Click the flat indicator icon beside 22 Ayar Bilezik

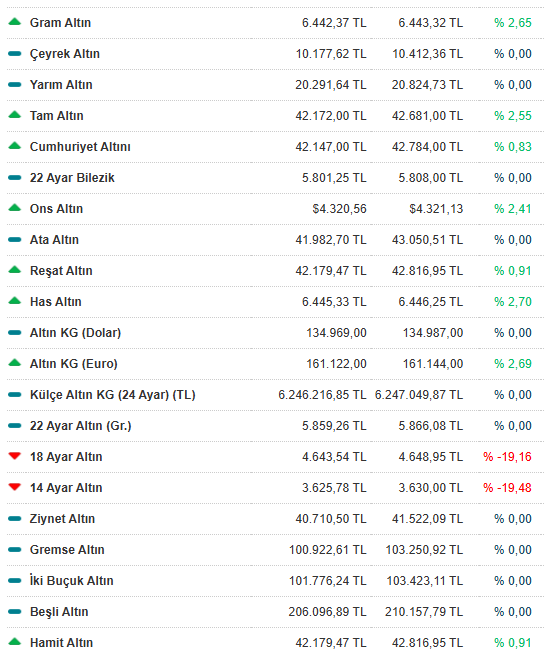point(15,177)
